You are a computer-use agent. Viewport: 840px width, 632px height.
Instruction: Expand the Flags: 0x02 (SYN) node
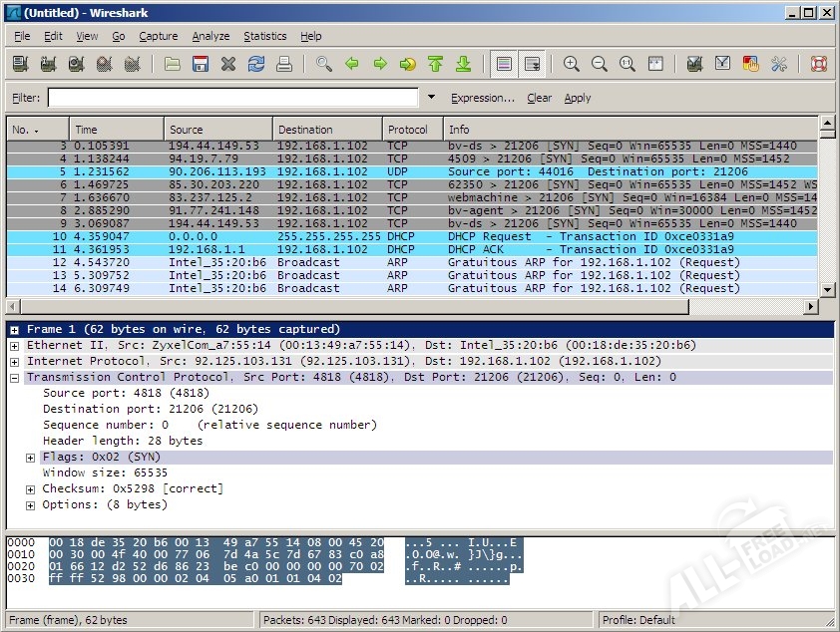[31, 458]
